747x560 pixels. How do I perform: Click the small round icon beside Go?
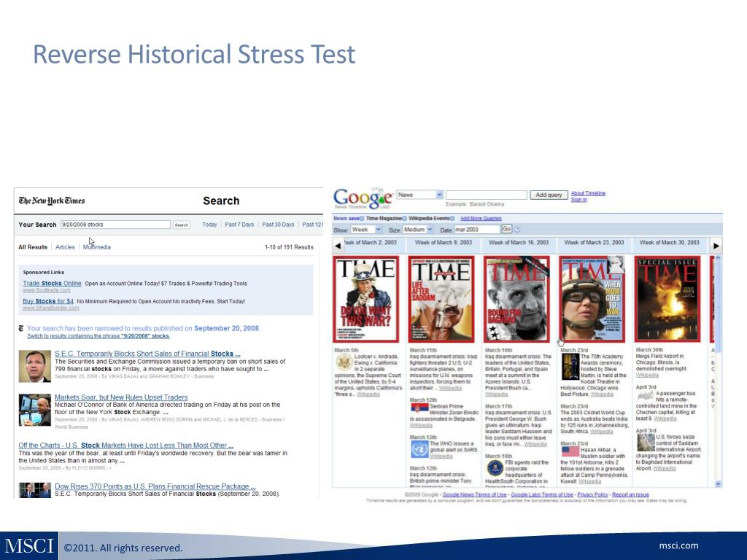click(x=517, y=230)
